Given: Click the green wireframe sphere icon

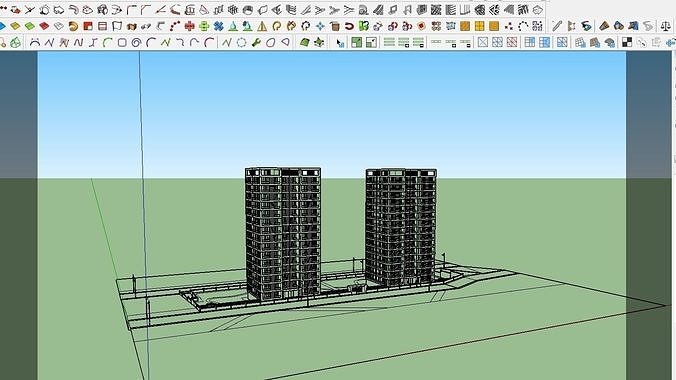Looking at the screenshot, I should tap(16, 42).
